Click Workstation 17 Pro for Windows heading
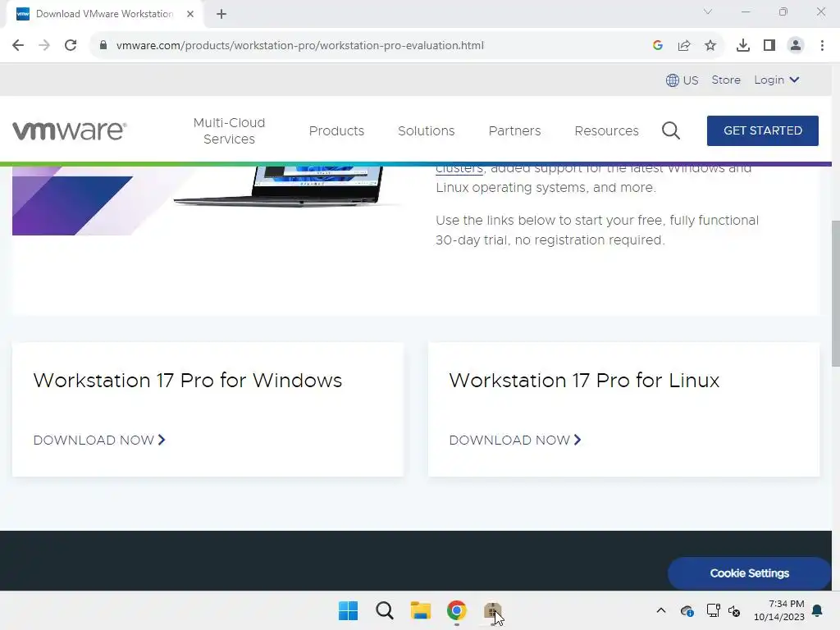This screenshot has width=840, height=630. (188, 381)
